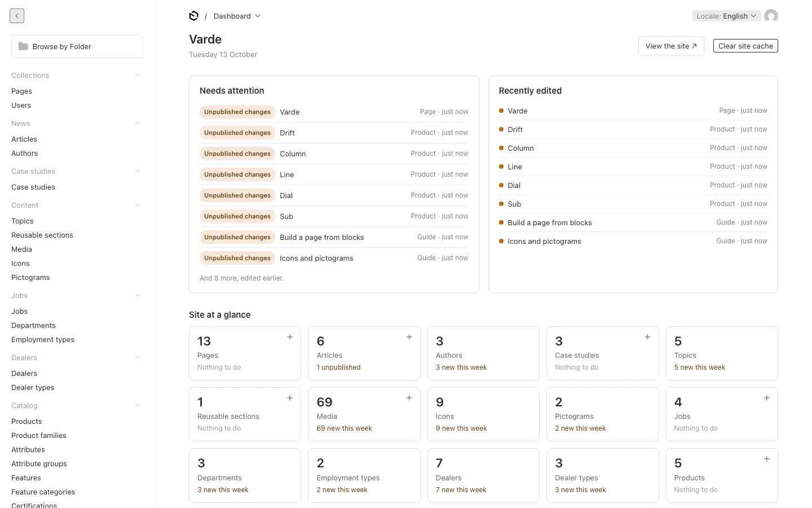Viewport: 812px width, 508px height.
Task: Click Clear site cache button
Action: [745, 46]
